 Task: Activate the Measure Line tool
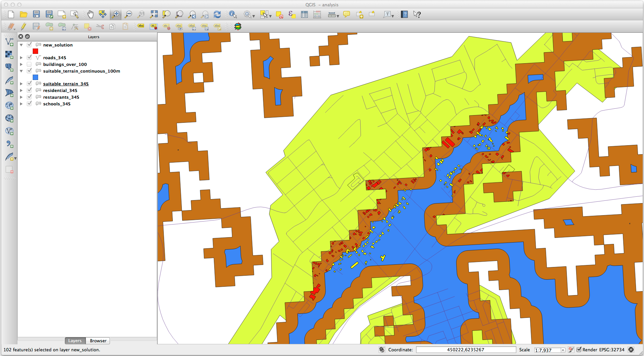coord(331,14)
